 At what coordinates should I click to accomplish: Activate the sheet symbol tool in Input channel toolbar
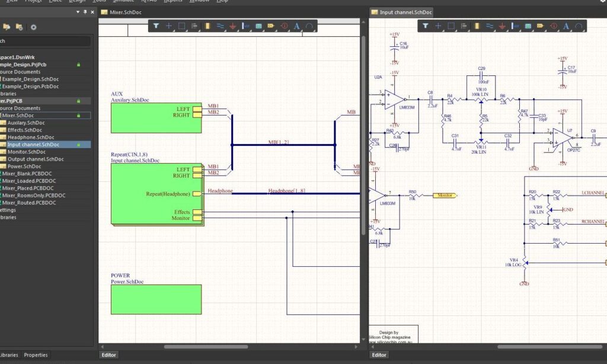tap(528, 26)
